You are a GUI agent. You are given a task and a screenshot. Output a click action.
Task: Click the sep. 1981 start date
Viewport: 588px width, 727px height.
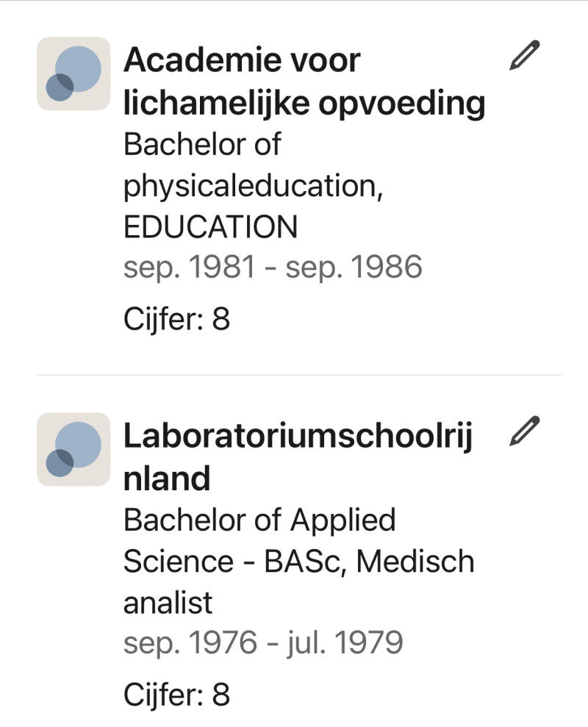click(x=188, y=268)
